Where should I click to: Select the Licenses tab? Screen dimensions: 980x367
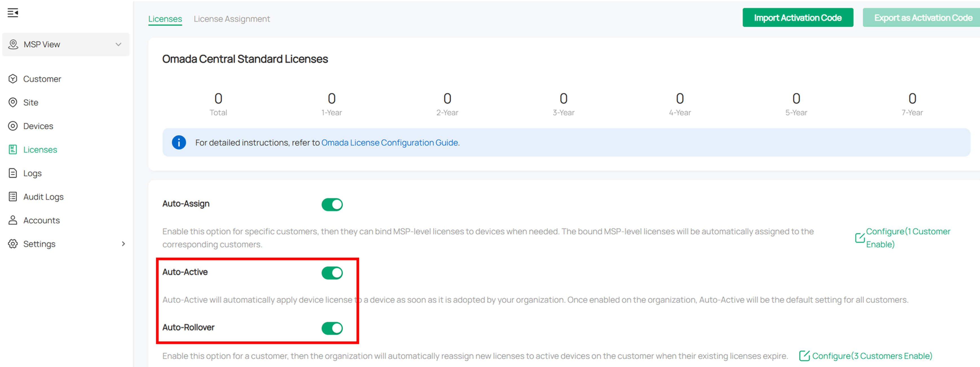165,18
